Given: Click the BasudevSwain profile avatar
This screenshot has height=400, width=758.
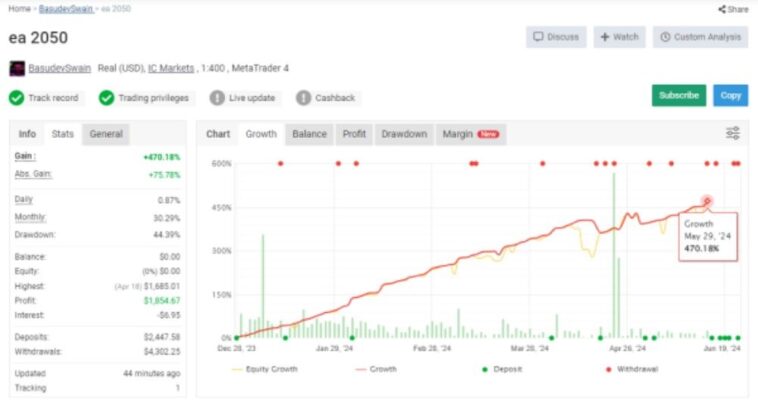Looking at the screenshot, I should pos(16,69).
